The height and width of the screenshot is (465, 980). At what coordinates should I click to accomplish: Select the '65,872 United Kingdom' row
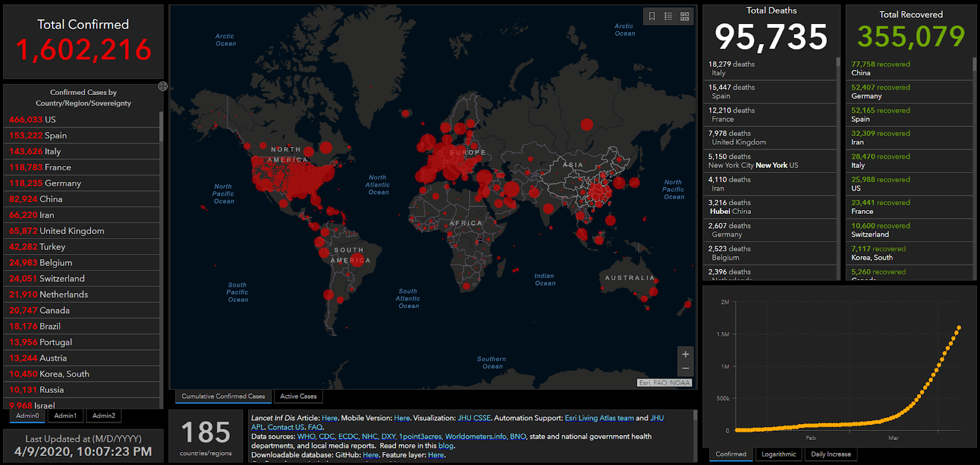pos(82,231)
